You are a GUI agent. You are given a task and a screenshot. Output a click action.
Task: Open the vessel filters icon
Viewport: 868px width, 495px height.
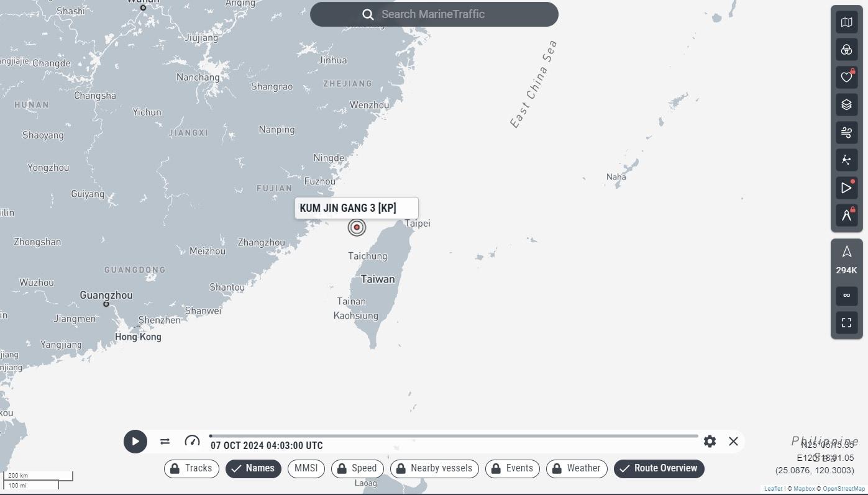click(x=846, y=50)
